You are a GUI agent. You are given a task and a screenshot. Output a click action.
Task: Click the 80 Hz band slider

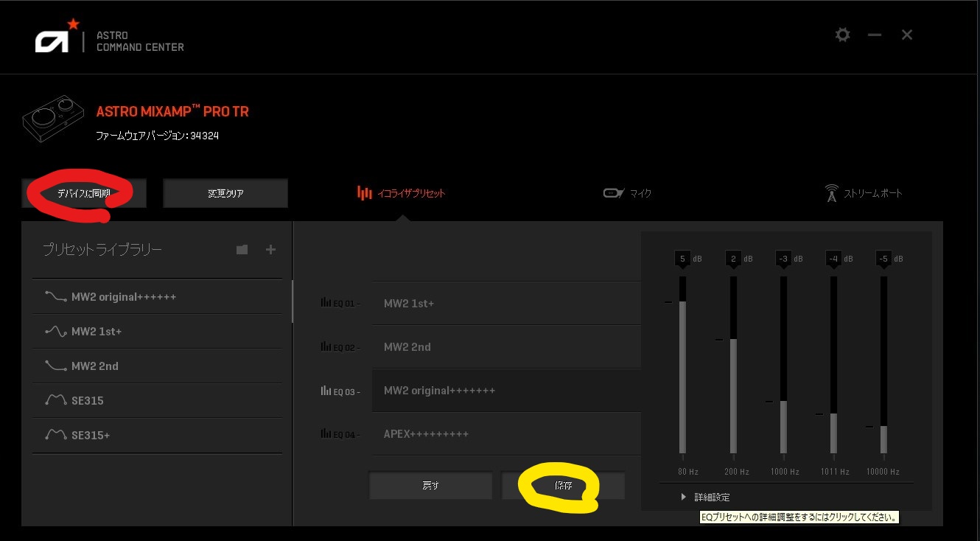pos(682,365)
